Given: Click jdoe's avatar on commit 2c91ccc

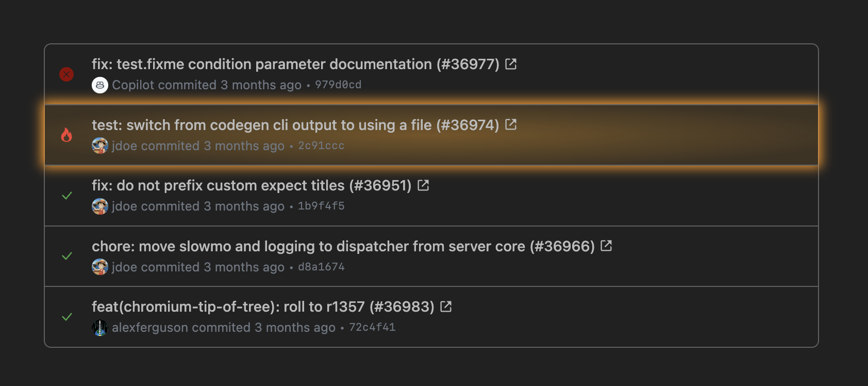Looking at the screenshot, I should [x=100, y=146].
